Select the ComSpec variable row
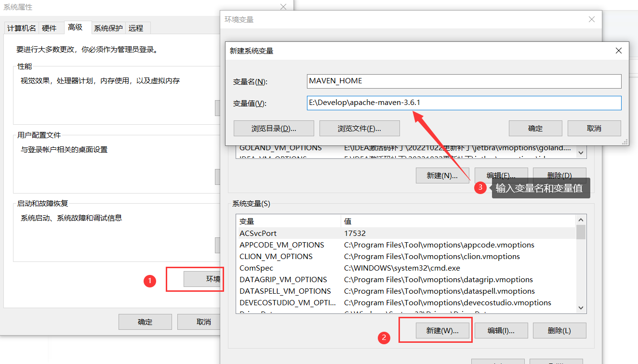Viewport: 638px width, 364px height. tap(407, 268)
